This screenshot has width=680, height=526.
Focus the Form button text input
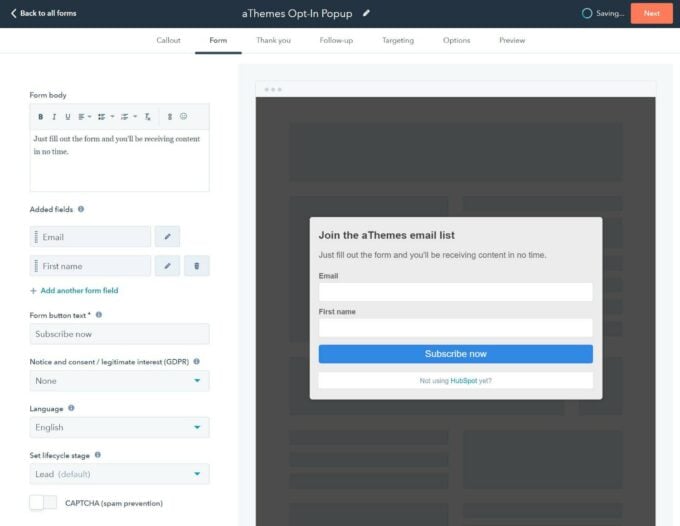[x=119, y=334]
